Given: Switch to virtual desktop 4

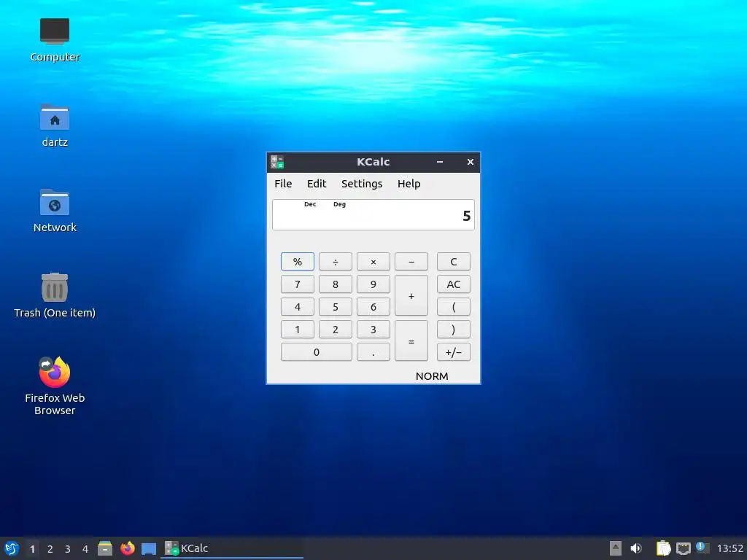Looking at the screenshot, I should click(x=85, y=549).
